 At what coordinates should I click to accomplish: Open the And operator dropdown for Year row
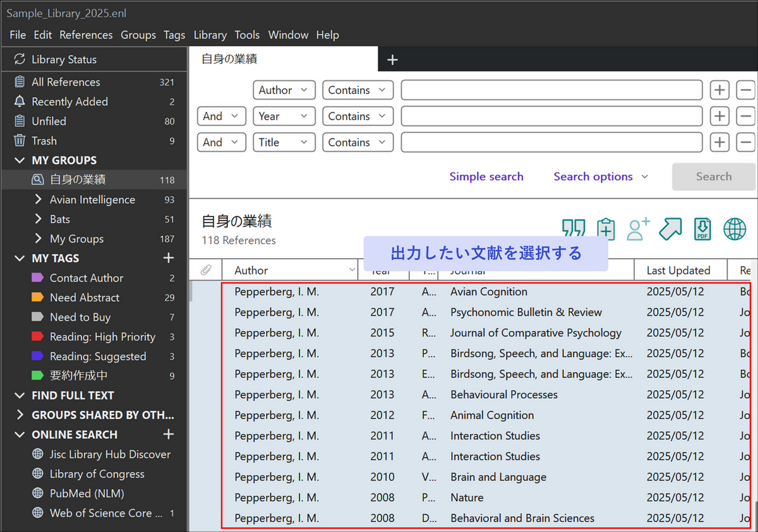(x=221, y=116)
